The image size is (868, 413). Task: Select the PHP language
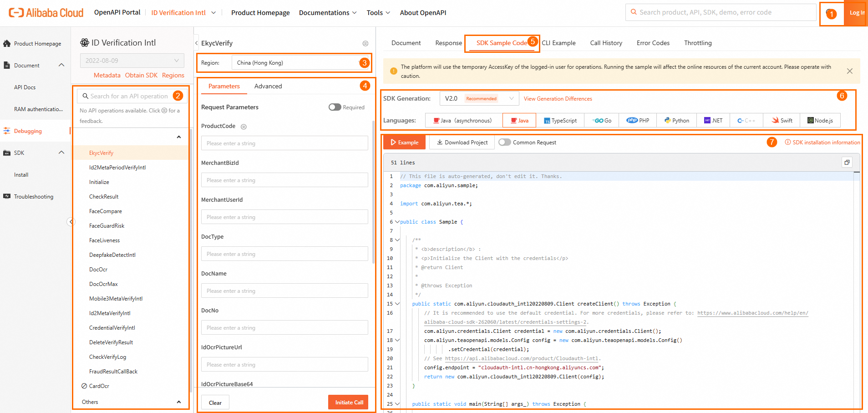[638, 121]
